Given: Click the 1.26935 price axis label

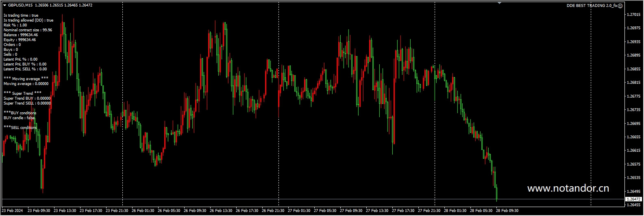Looking at the screenshot, I should [x=633, y=42].
